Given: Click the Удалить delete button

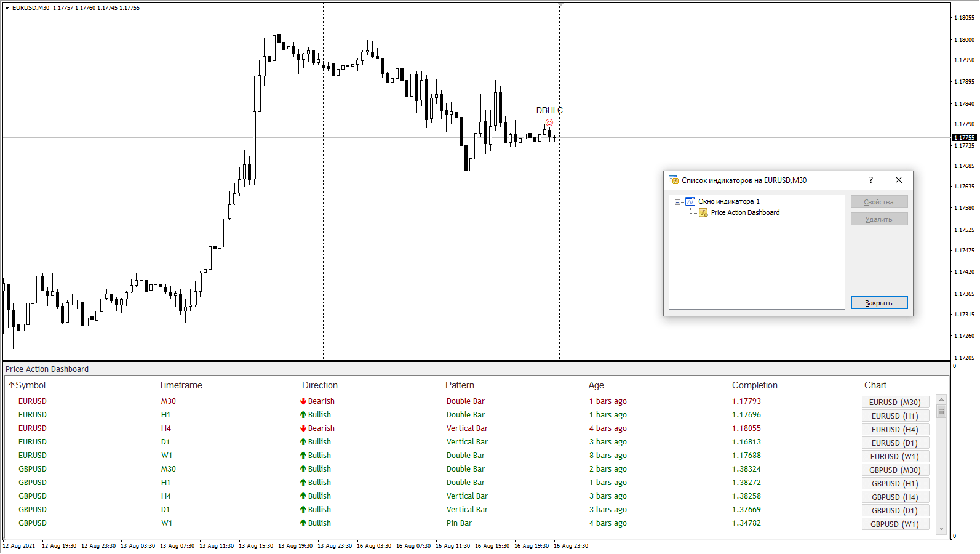Looking at the screenshot, I should pyautogui.click(x=878, y=219).
